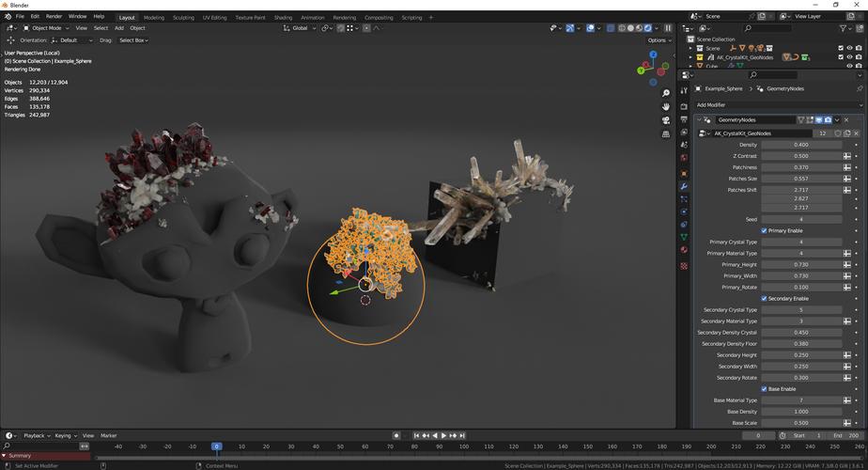Click the Marker menu in the timeline
The image size is (868, 470).
pos(109,435)
